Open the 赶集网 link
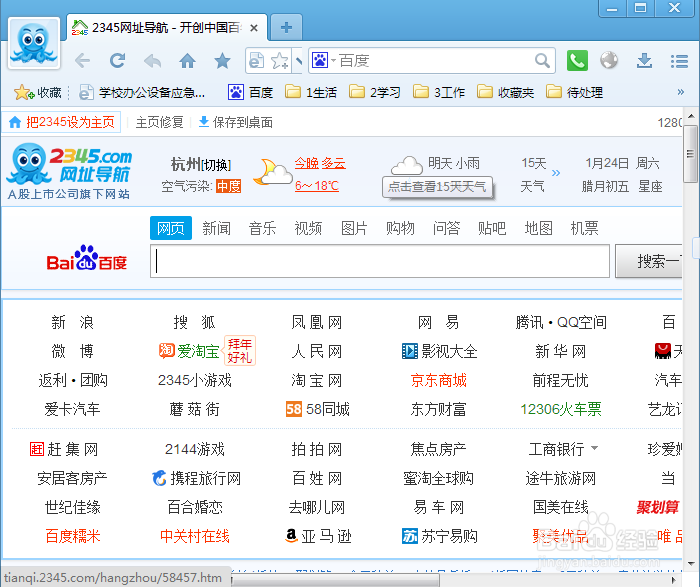This screenshot has width=700, height=587. 64,449
